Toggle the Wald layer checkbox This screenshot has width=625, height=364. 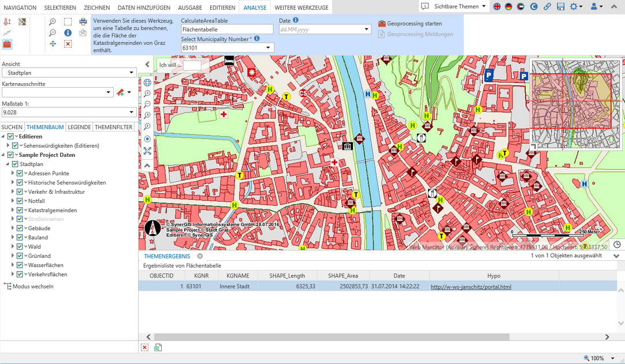pos(20,247)
